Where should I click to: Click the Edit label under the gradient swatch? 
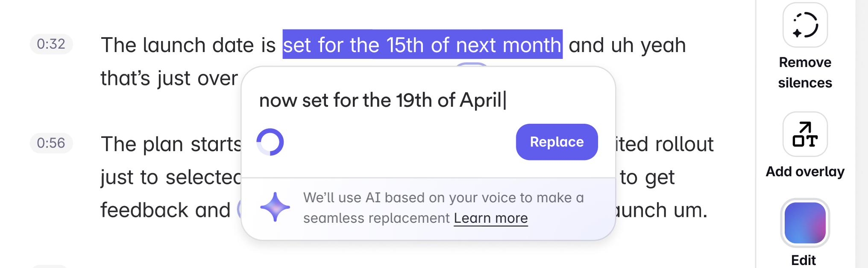coord(805,259)
